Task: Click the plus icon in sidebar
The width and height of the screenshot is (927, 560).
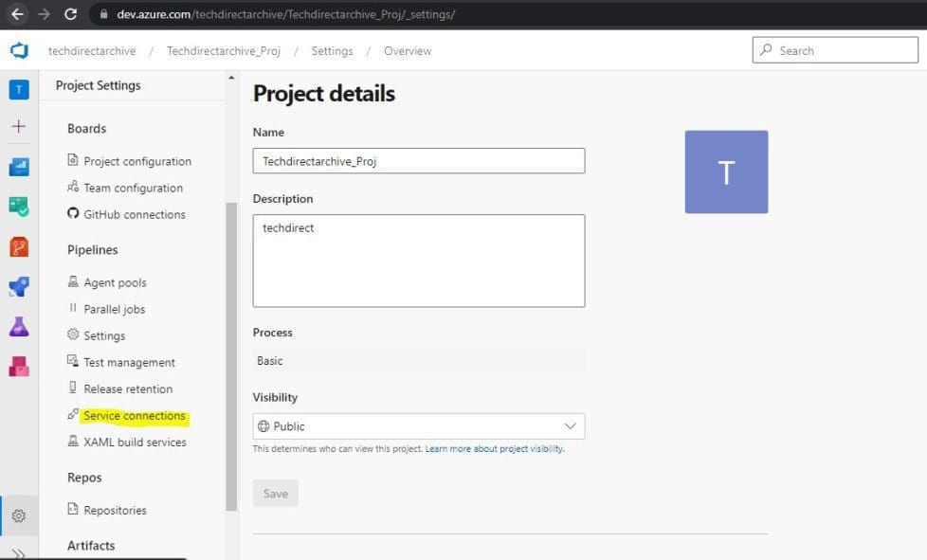Action: point(19,126)
